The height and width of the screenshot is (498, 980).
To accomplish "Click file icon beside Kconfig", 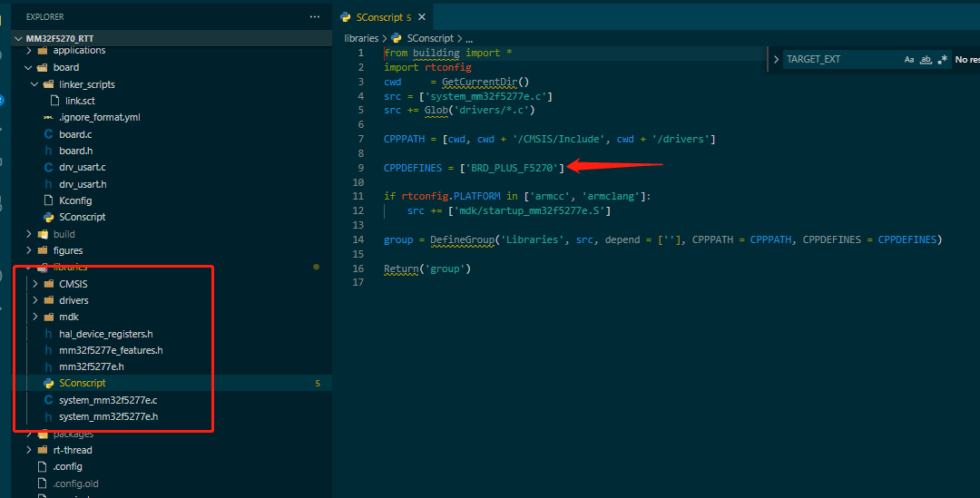I will click(48, 200).
